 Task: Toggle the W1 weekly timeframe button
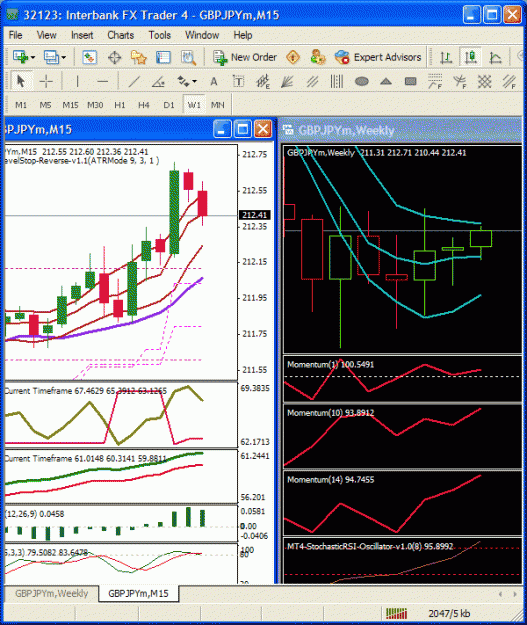click(194, 105)
